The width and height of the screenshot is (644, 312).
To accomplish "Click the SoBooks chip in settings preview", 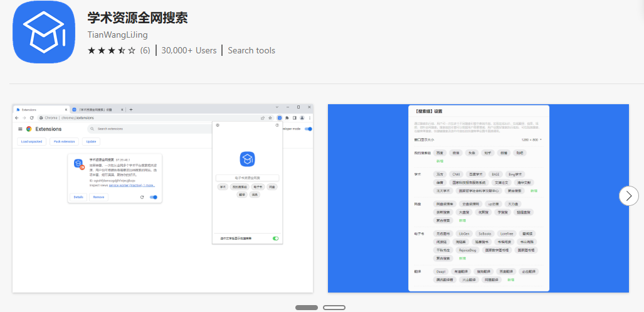I will 485,233.
